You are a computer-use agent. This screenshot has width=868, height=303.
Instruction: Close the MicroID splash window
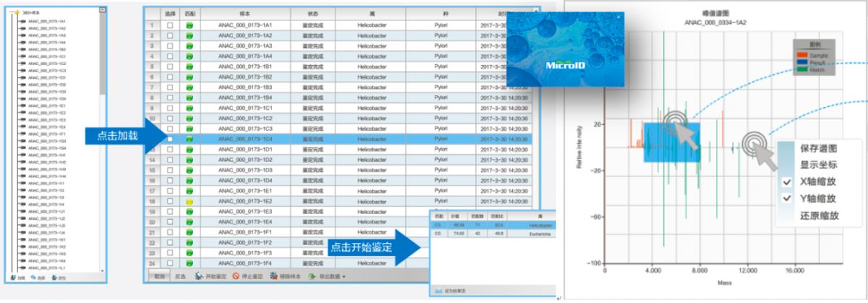tap(618, 17)
